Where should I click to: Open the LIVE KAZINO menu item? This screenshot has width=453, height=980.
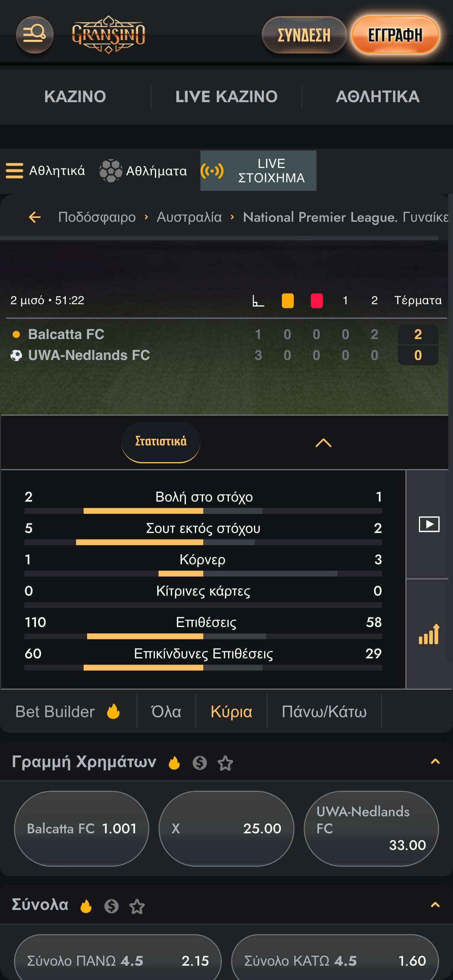(x=226, y=97)
